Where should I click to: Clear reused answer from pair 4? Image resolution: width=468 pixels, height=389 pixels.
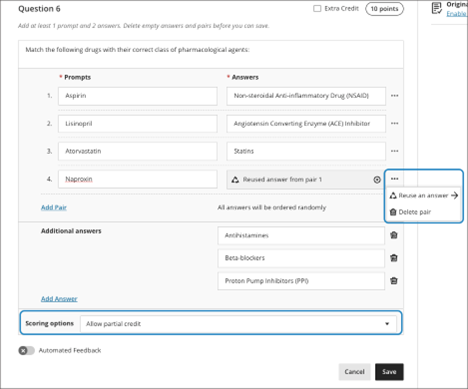377,180
